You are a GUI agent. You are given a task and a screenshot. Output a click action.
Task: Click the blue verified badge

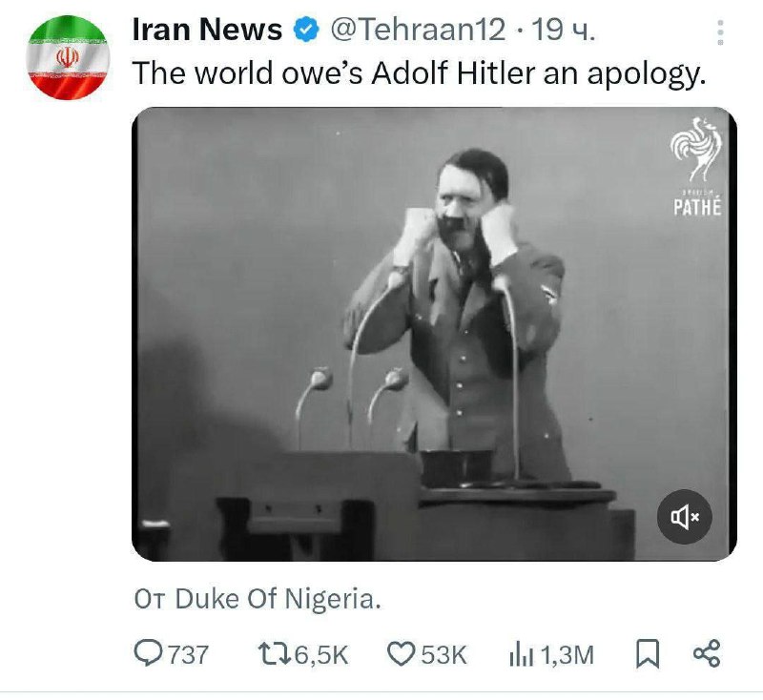(x=305, y=31)
